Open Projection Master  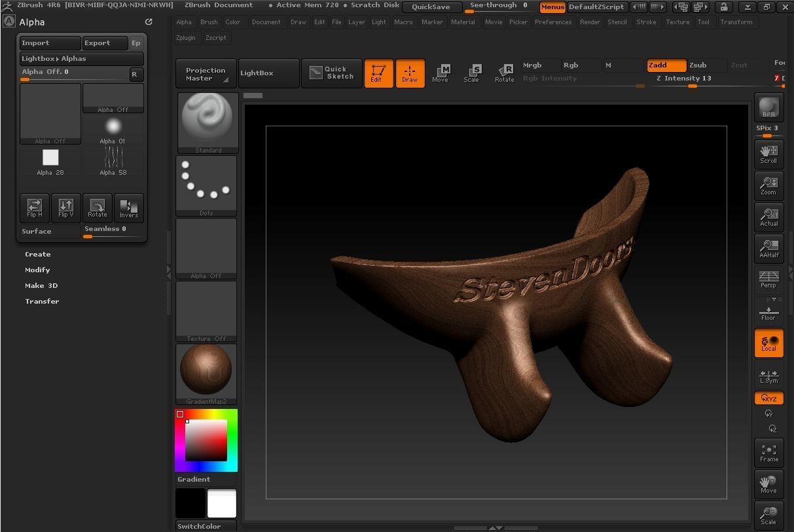[x=206, y=73]
